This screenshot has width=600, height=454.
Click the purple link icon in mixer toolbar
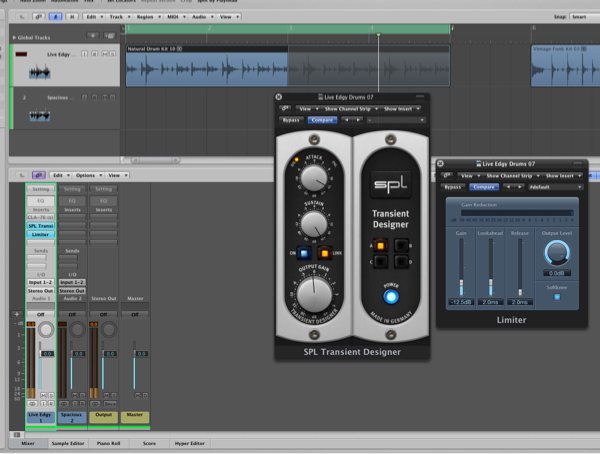39,175
